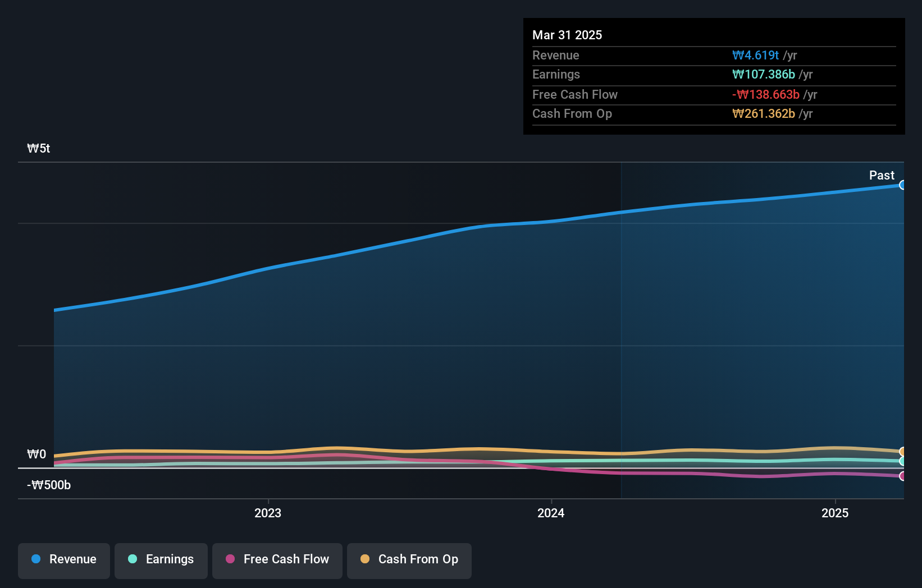
Task: Click the pink Free Cash Flow legend dot
Action: tap(229, 559)
